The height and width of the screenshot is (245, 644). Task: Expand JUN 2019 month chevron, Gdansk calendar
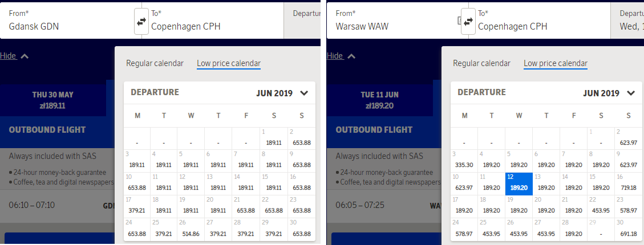point(304,93)
